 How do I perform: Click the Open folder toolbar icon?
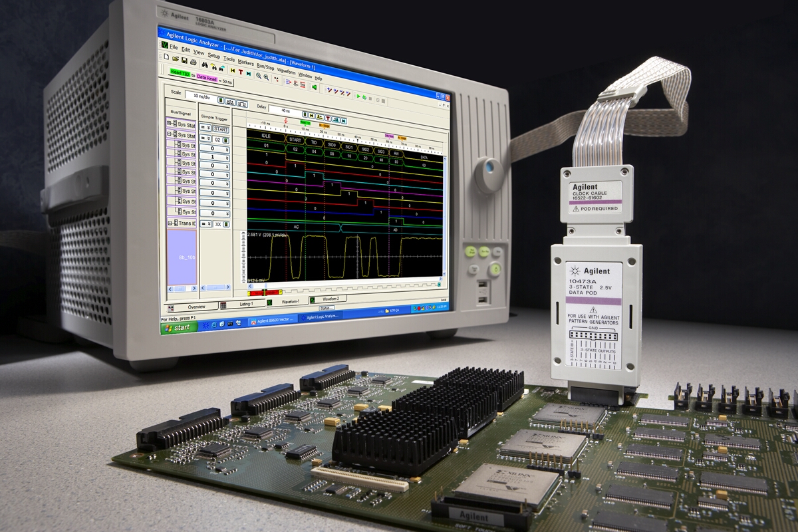click(175, 59)
